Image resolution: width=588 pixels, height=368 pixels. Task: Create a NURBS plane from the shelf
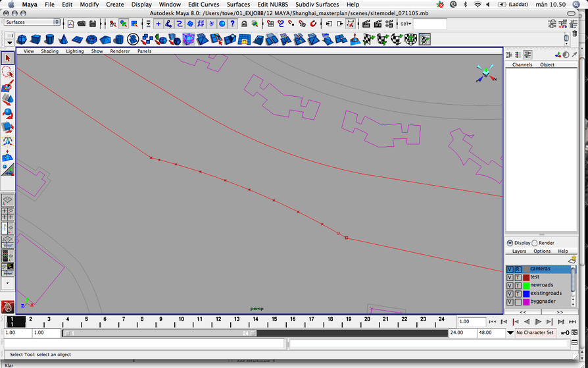(77, 39)
